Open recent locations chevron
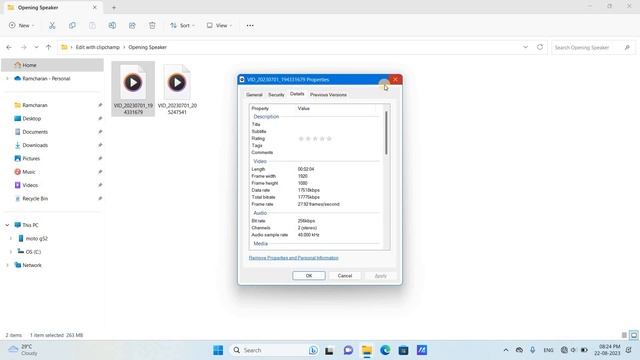Screen dimensions: 640x360 36,47
